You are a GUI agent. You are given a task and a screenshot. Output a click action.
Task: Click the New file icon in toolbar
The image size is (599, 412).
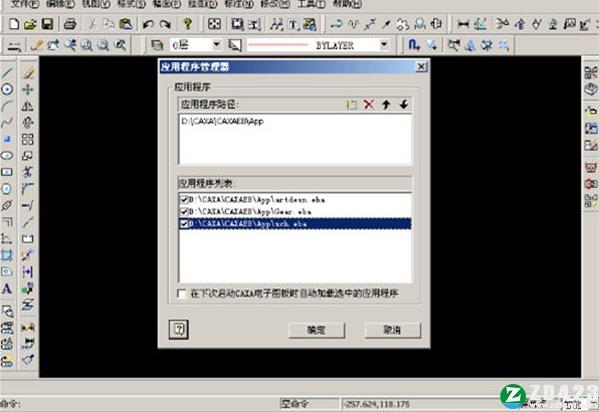(x=14, y=24)
